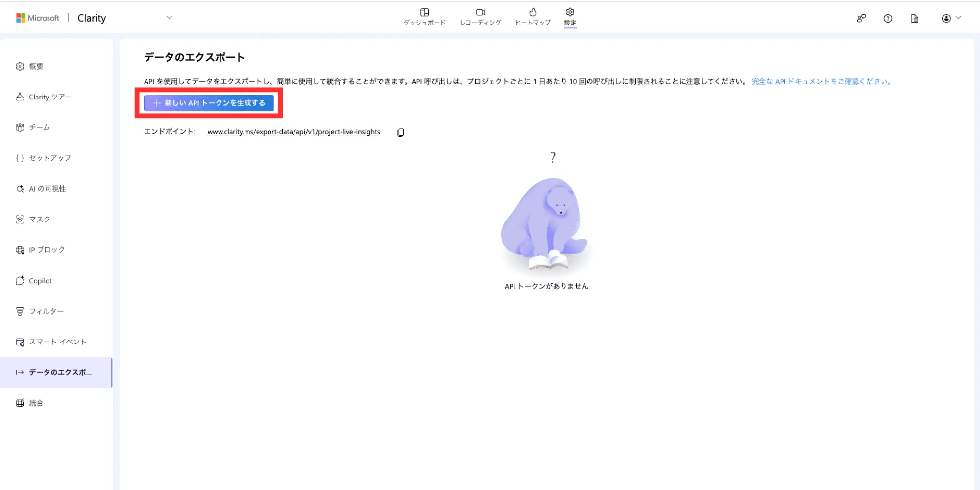Go to チーム settings
This screenshot has height=490, width=980.
pyautogui.click(x=56, y=127)
